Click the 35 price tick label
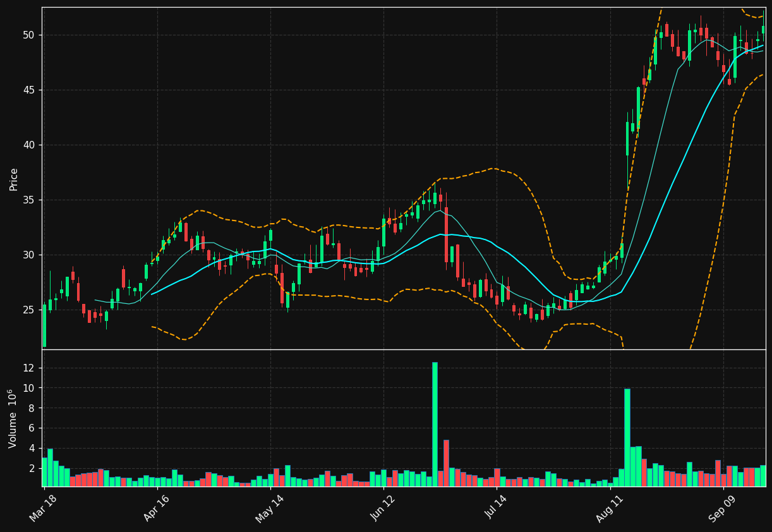 [x=30, y=200]
